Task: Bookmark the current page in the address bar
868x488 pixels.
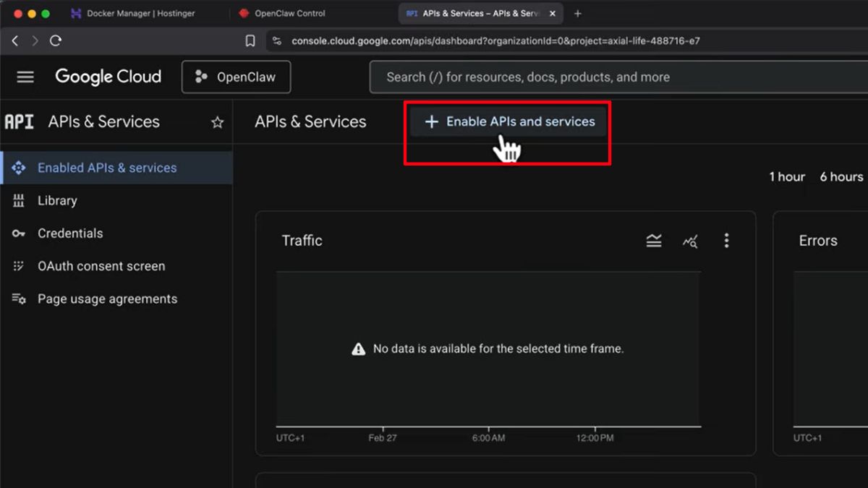Action: 250,41
